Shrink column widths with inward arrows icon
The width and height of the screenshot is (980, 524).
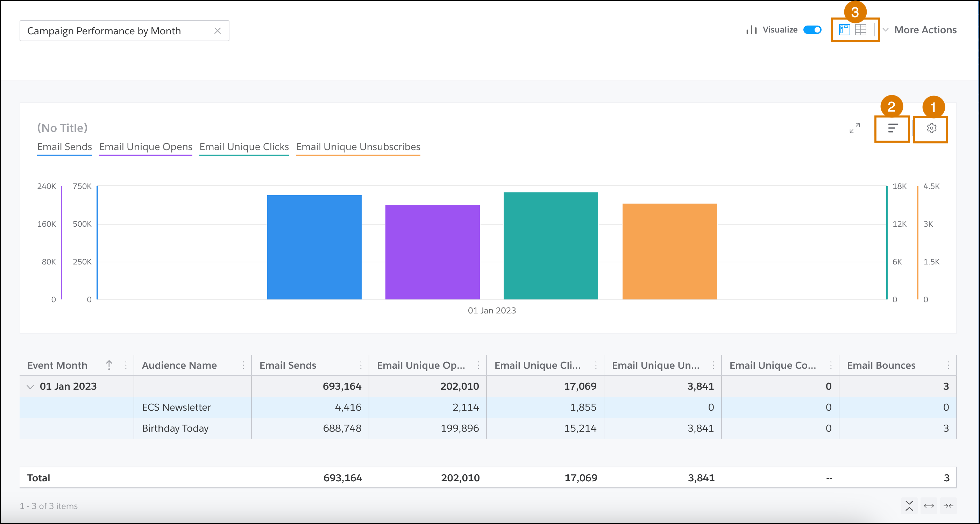pyautogui.click(x=948, y=505)
